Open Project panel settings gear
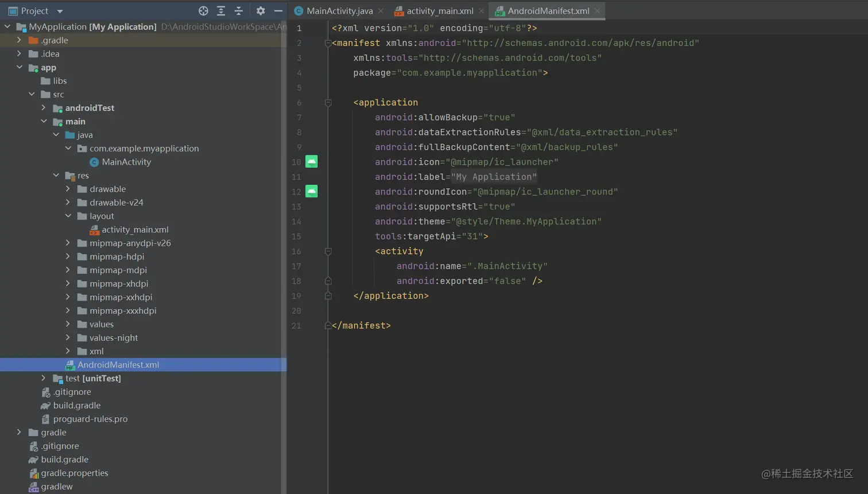868x494 pixels. [261, 11]
